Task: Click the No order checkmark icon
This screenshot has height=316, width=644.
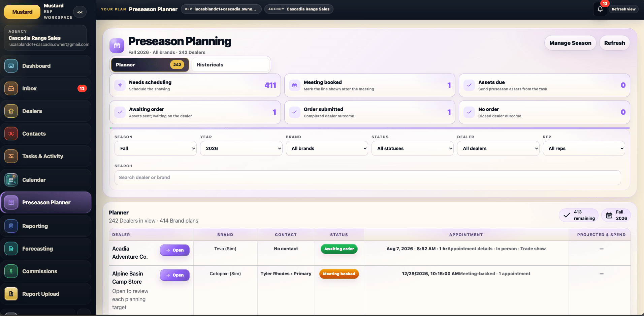Action: [x=469, y=112]
